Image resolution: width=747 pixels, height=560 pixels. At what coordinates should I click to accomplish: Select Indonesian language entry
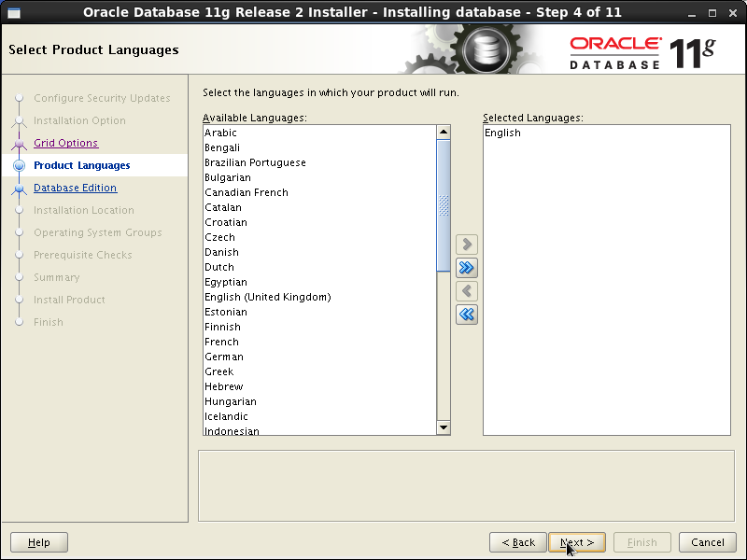[319, 430]
